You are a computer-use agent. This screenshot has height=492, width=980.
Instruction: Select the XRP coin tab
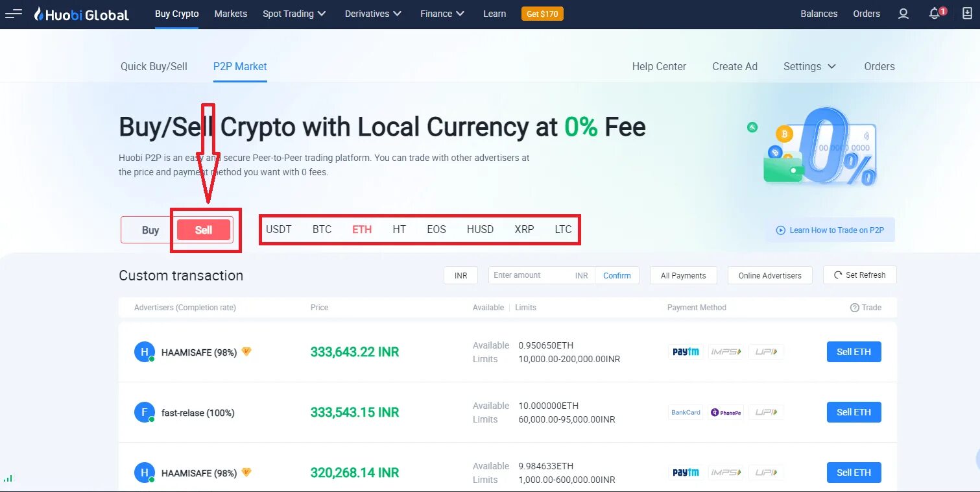tap(524, 230)
